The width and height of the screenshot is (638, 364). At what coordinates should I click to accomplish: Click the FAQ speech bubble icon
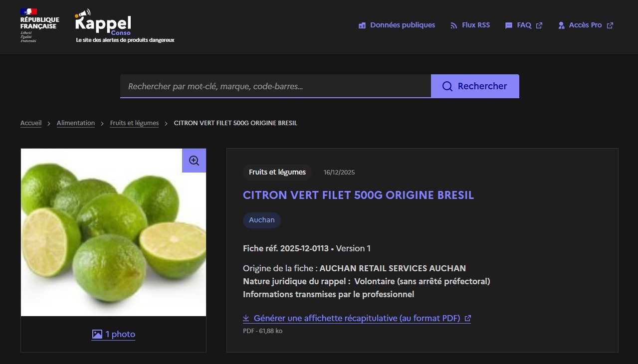click(x=509, y=25)
